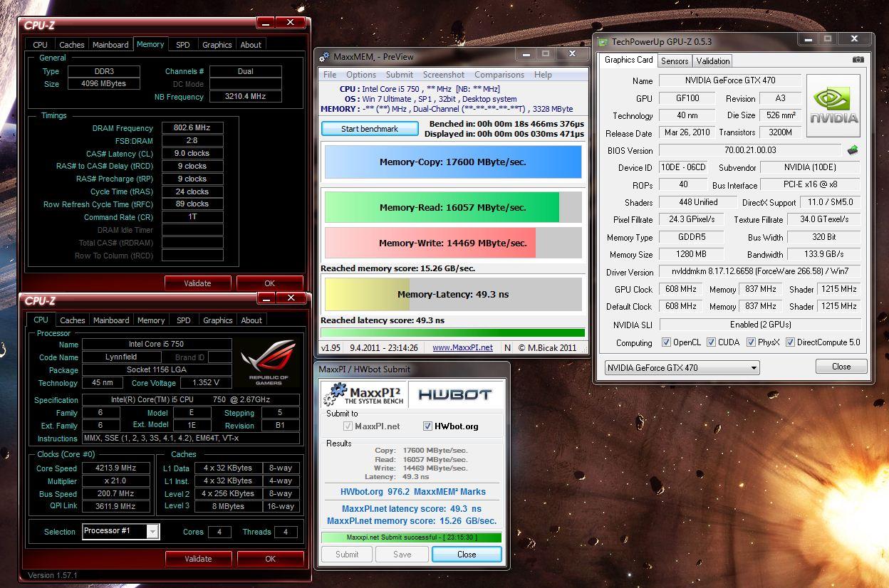Click the NVIDIA SLI Enabled (2 GPUs) field
Viewport: 889px width, 588px height.
coord(760,325)
